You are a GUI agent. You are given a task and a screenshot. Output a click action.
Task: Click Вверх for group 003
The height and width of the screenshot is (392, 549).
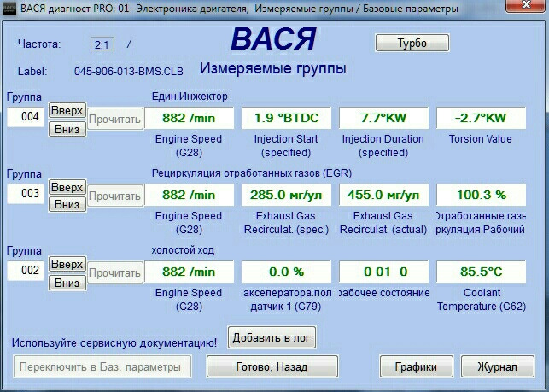tap(67, 187)
